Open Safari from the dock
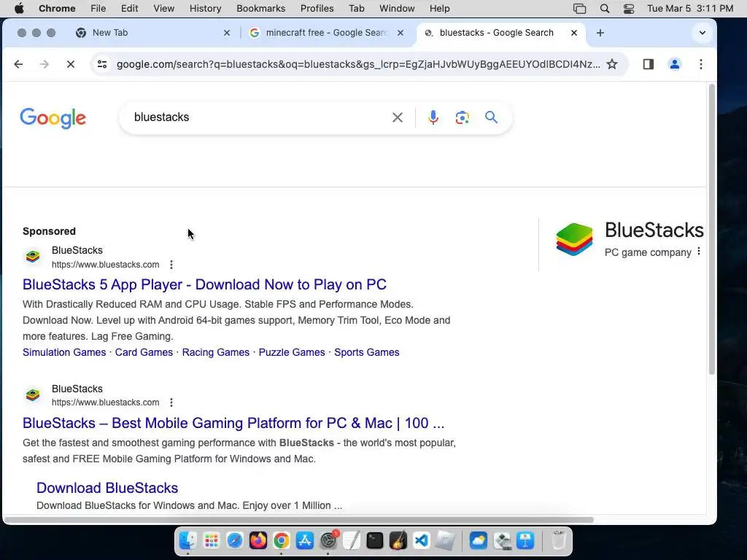 [234, 541]
